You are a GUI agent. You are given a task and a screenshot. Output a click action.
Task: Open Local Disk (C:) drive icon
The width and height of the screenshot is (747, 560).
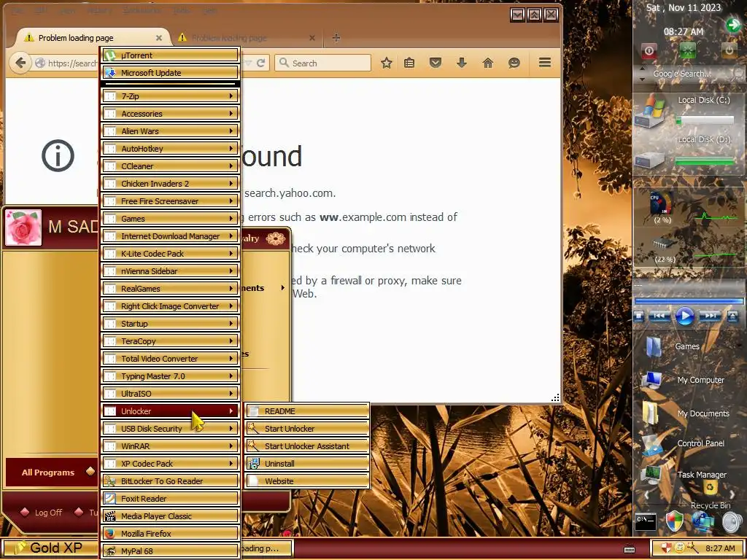651,111
